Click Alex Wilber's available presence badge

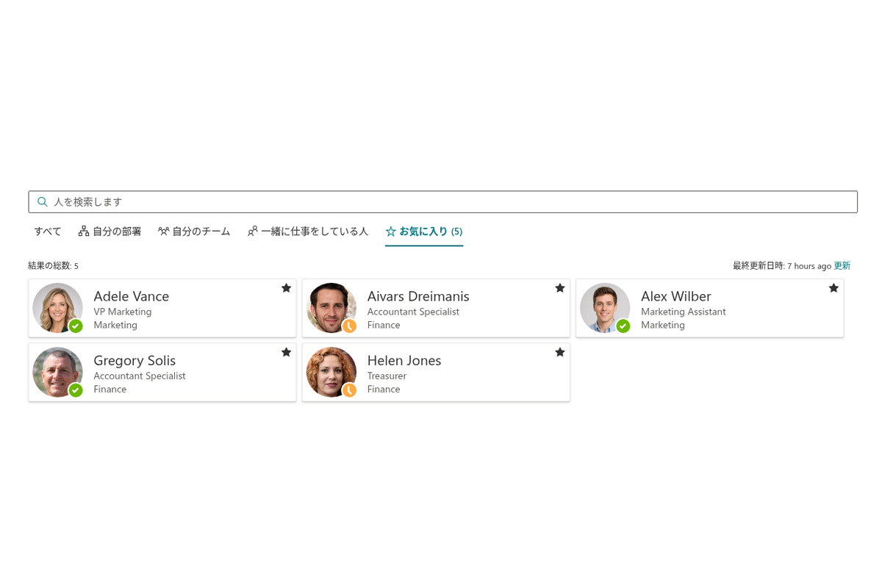pos(623,326)
